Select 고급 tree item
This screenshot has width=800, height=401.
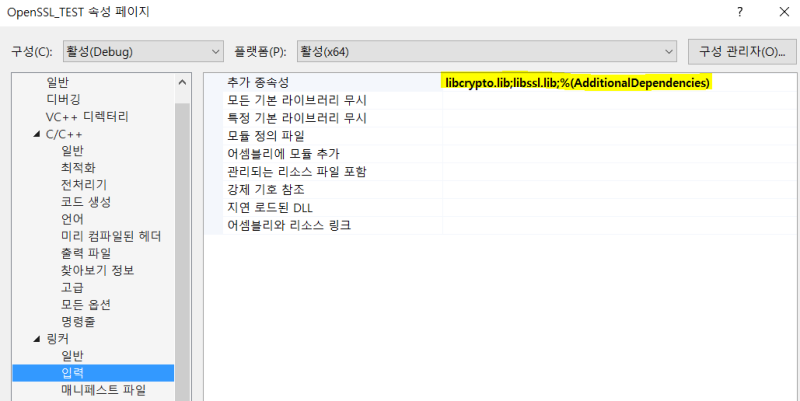point(72,288)
